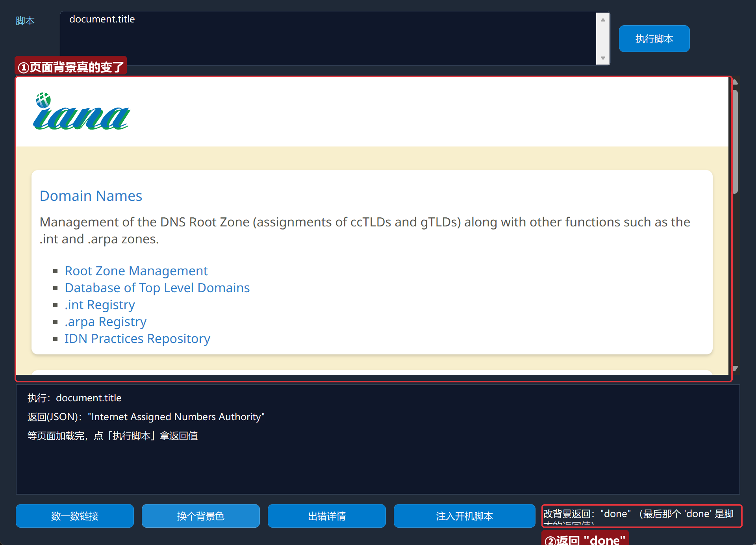Viewport: 756px width, 545px height.
Task: Click the 执行脚本 button
Action: tap(654, 39)
